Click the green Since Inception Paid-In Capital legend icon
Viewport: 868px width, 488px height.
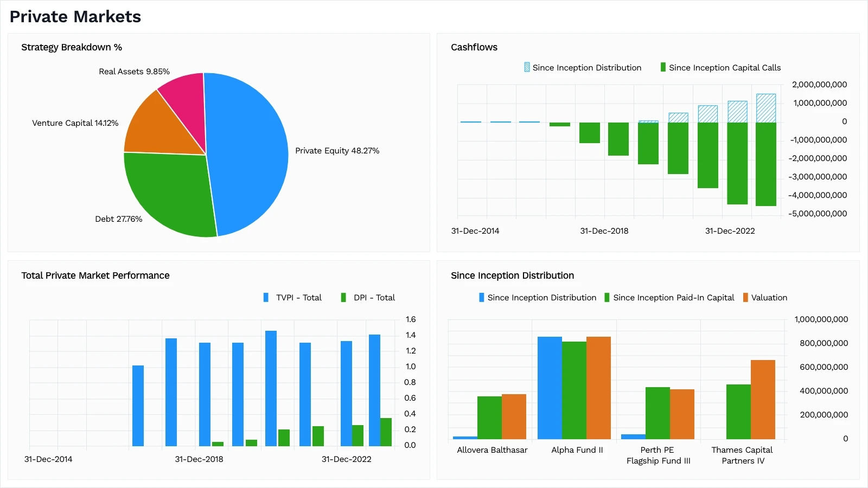click(x=606, y=297)
